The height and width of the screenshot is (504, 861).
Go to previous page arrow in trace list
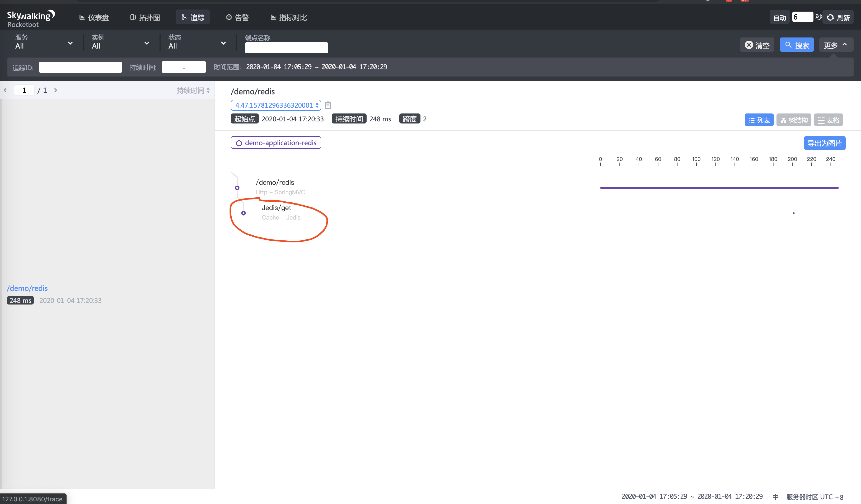(5, 91)
